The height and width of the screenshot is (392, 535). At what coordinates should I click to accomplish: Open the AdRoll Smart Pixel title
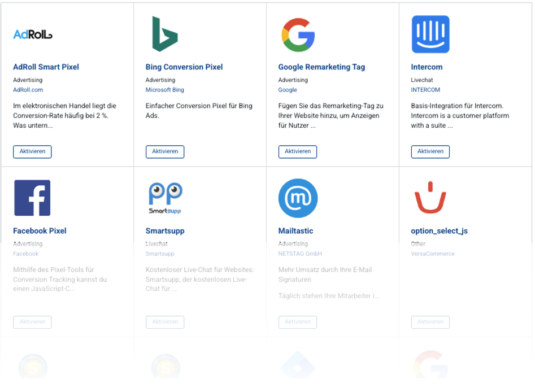point(46,67)
